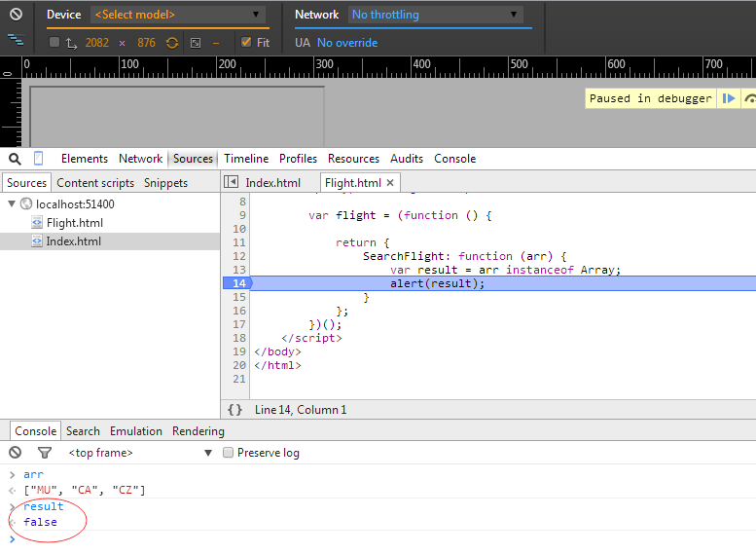This screenshot has width=756, height=554.
Task: Click the pretty print braces icon
Action: point(234,410)
